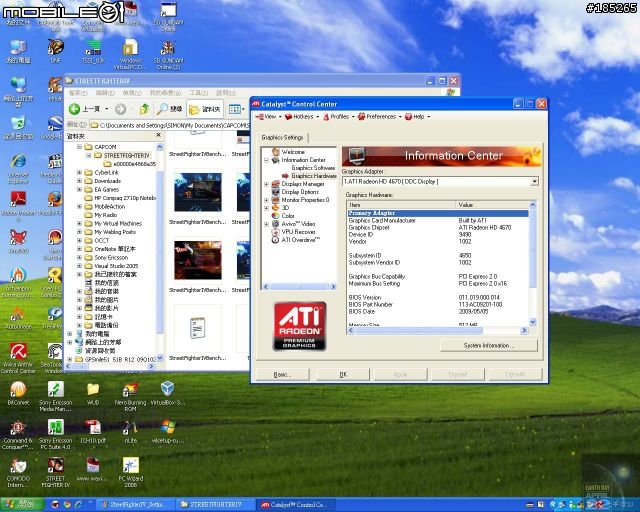Click the ATI Overdrive gauge icon

coord(276,240)
